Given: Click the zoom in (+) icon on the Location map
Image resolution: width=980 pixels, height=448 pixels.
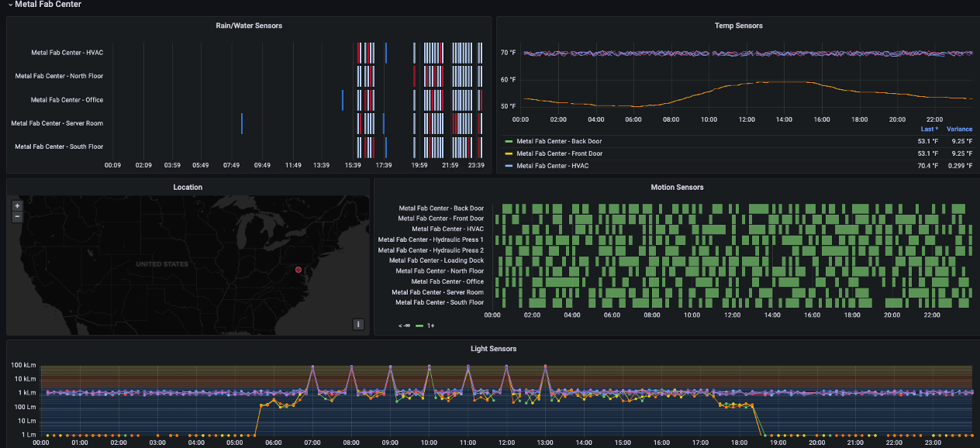Looking at the screenshot, I should 16,206.
